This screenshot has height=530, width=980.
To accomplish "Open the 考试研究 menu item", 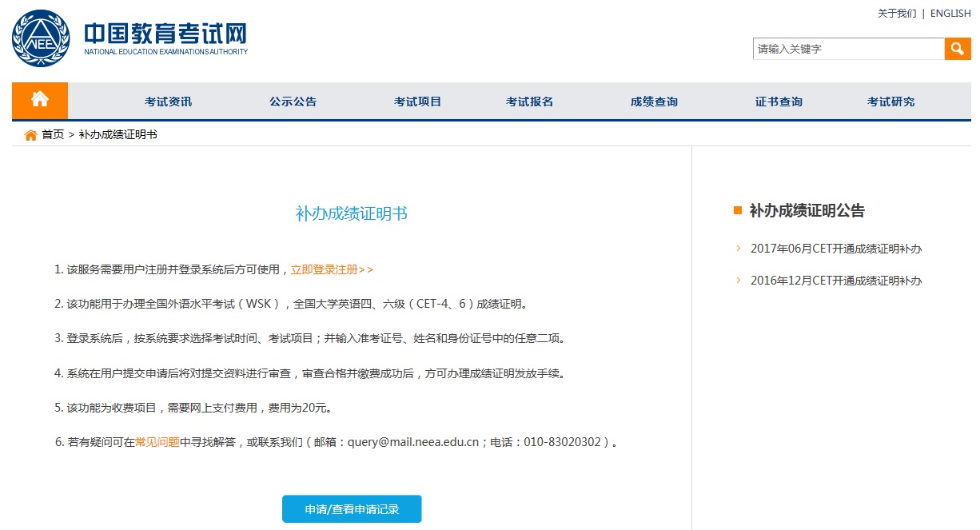I will click(890, 102).
